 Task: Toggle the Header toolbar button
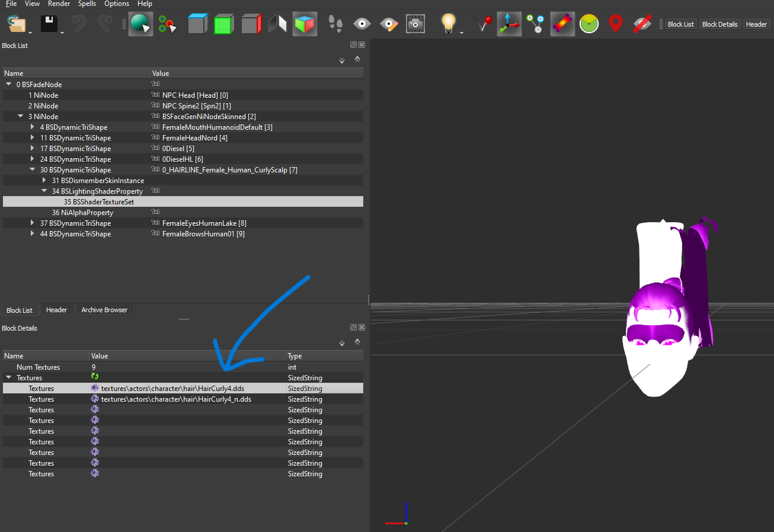tap(756, 24)
